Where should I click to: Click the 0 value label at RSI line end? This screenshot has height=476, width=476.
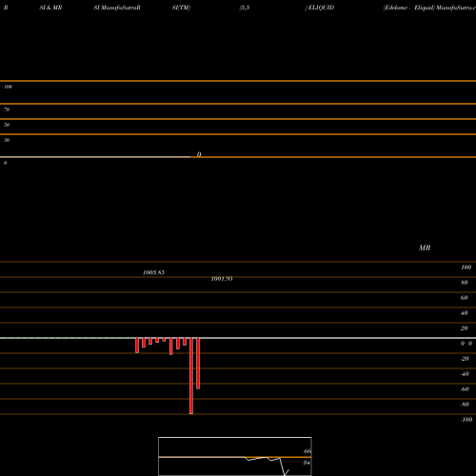click(x=199, y=154)
